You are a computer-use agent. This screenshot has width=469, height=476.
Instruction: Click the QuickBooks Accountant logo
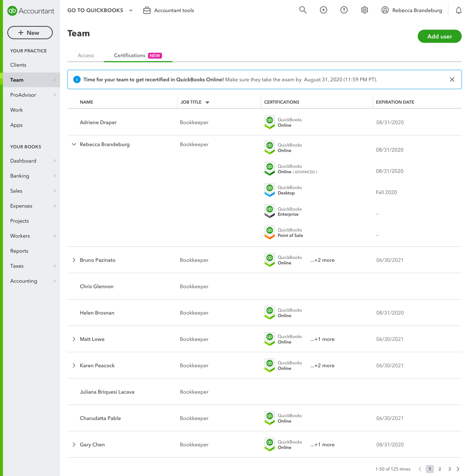[x=31, y=10]
